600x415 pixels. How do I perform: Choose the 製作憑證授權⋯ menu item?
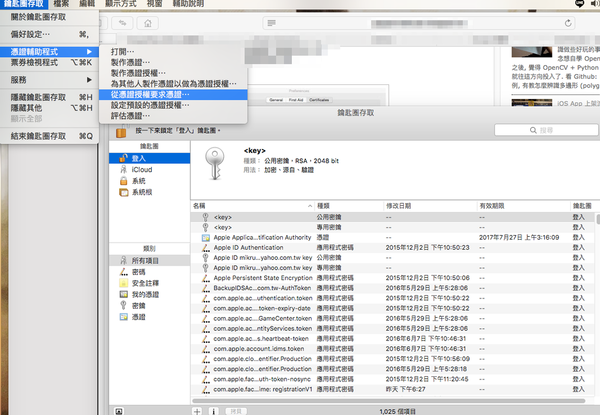click(173, 73)
